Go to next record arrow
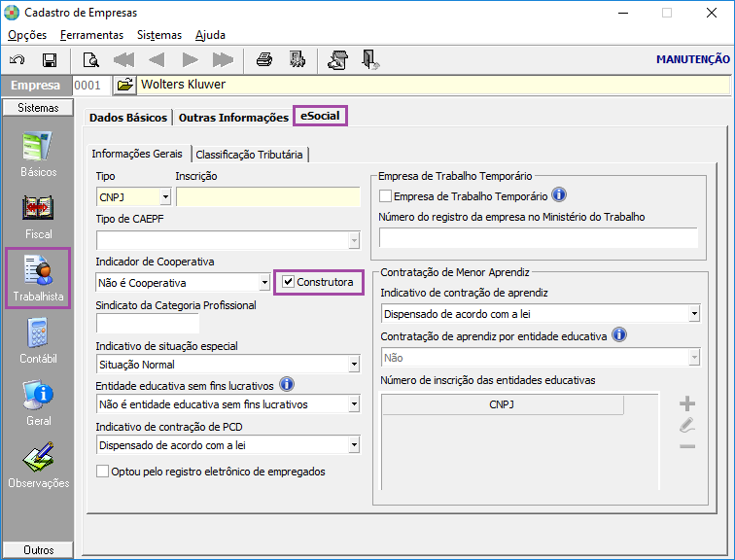Viewport: 735px width, 560px height. pos(190,60)
